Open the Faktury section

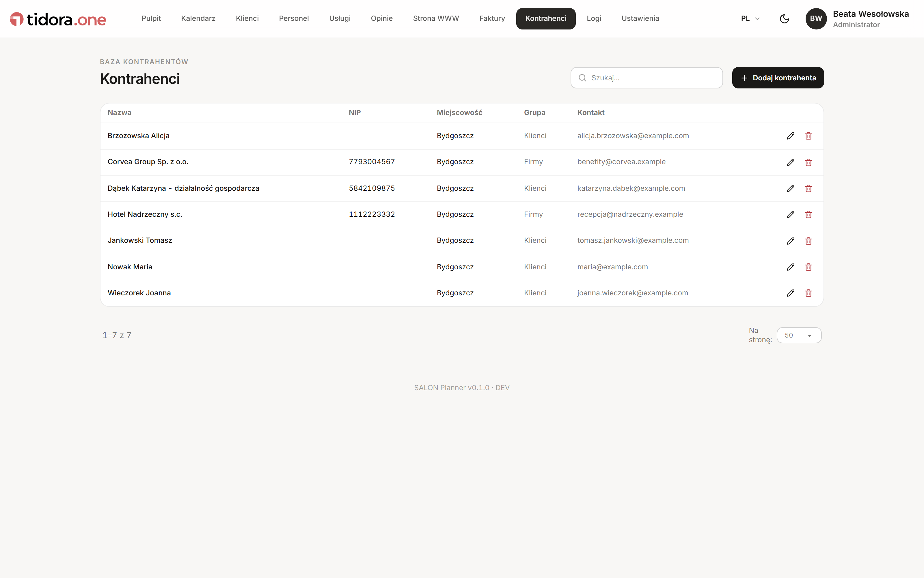coord(492,18)
